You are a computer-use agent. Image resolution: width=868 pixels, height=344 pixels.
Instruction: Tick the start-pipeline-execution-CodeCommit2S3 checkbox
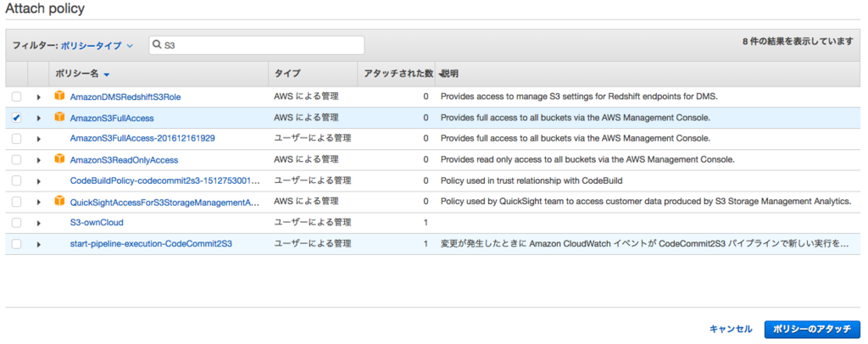(x=17, y=244)
